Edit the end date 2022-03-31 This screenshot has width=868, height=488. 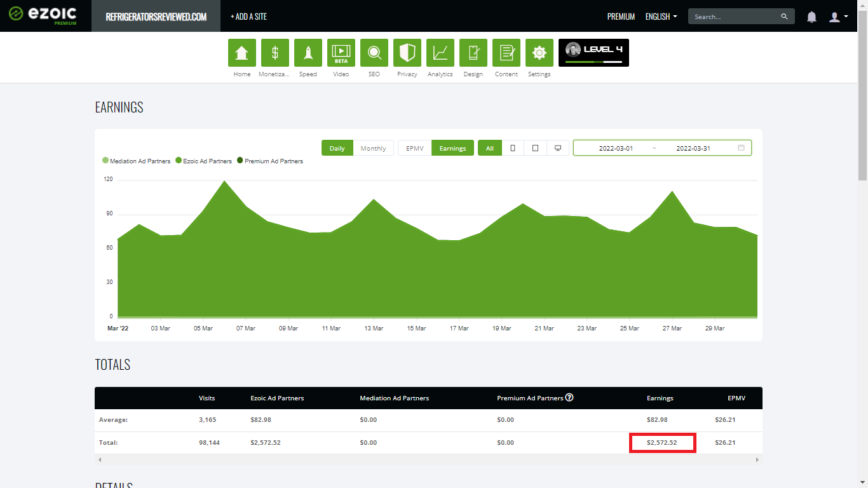tap(693, 148)
